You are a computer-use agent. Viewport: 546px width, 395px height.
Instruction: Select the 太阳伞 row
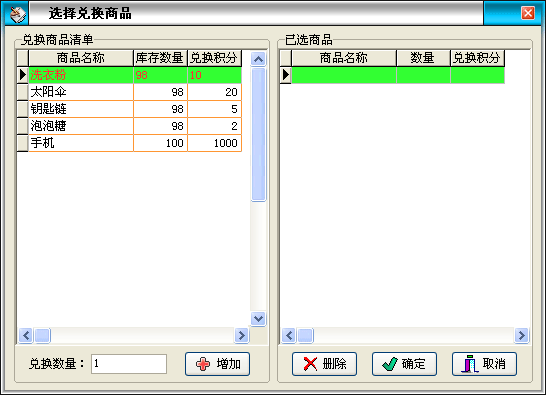click(x=135, y=92)
